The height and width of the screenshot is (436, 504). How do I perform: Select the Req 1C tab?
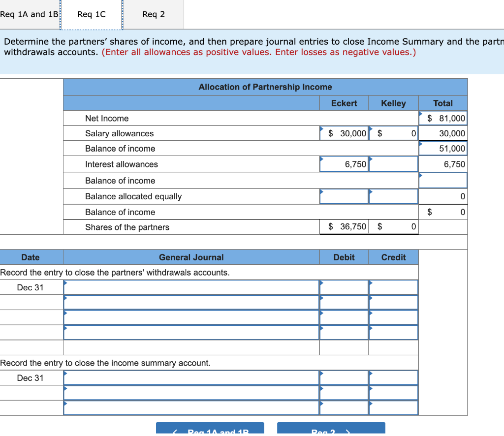tap(92, 14)
